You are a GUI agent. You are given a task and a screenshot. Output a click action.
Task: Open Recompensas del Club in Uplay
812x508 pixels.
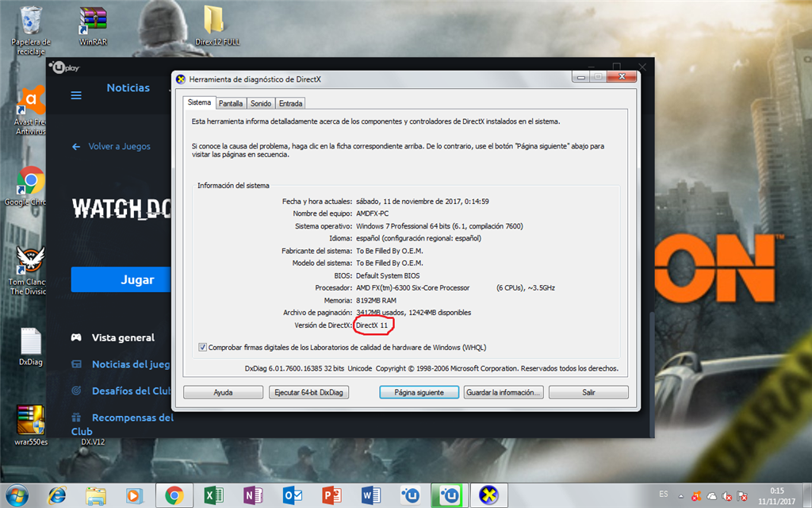[x=122, y=424]
